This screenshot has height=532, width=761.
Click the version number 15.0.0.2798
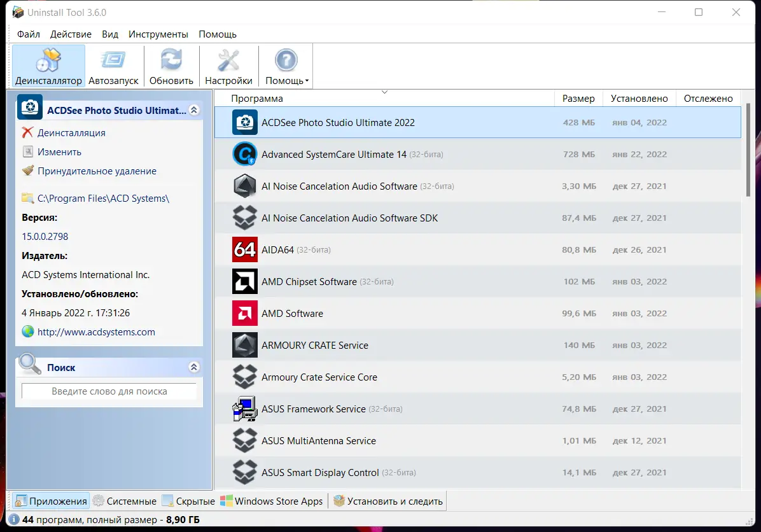pos(45,236)
